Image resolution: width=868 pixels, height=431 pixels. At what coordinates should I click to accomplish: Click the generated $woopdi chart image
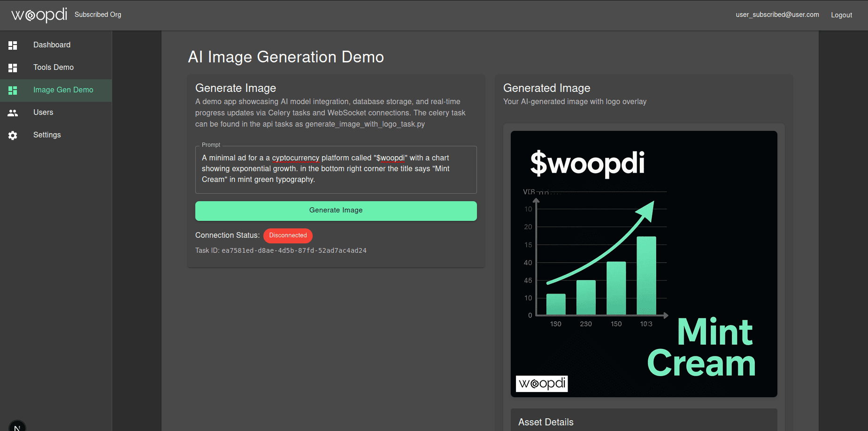point(644,263)
